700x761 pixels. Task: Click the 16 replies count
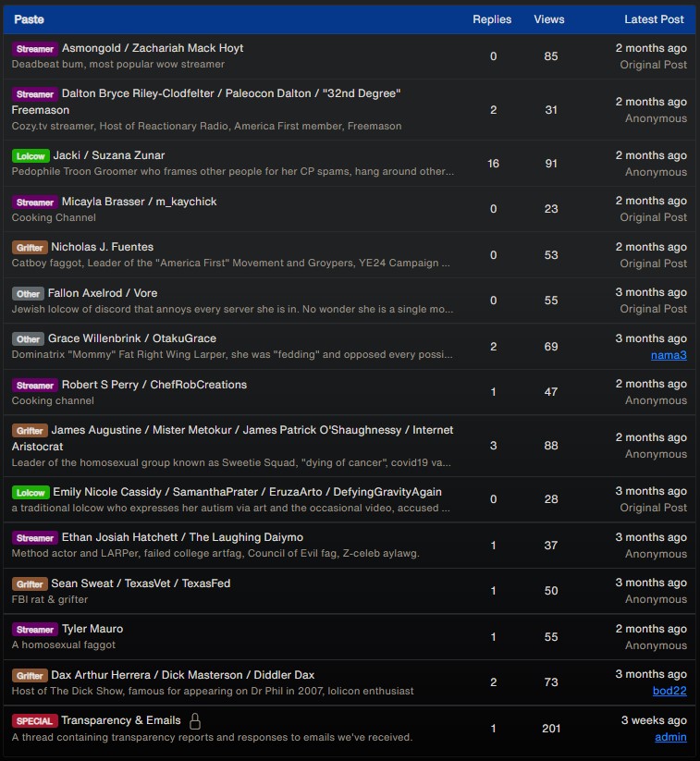tap(493, 164)
